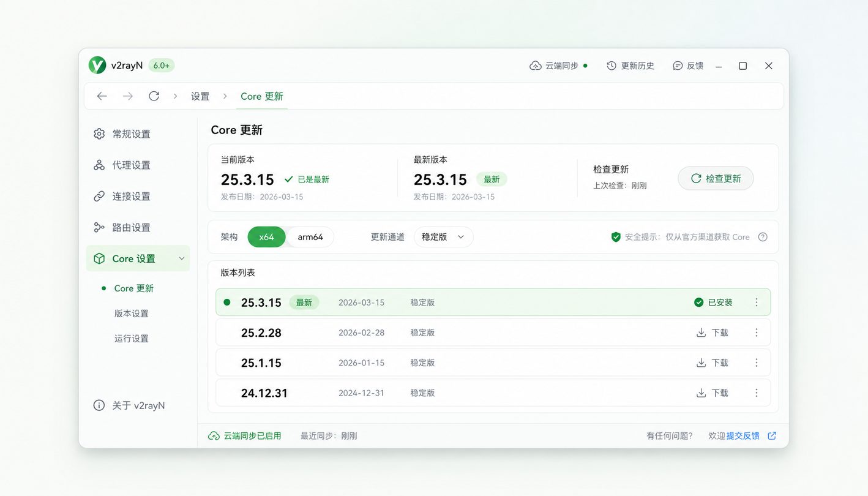The width and height of the screenshot is (868, 496).
Task: Click the 6.0+ version badge
Action: click(162, 66)
